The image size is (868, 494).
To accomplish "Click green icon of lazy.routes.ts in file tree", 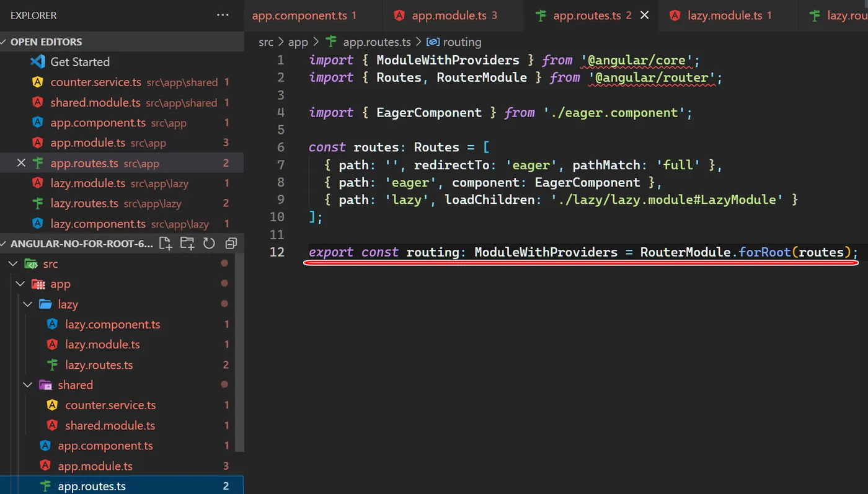I will pos(52,364).
